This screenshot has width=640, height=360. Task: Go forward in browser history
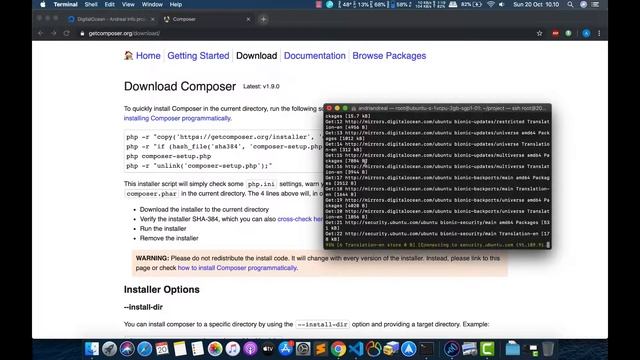pyautogui.click(x=53, y=33)
